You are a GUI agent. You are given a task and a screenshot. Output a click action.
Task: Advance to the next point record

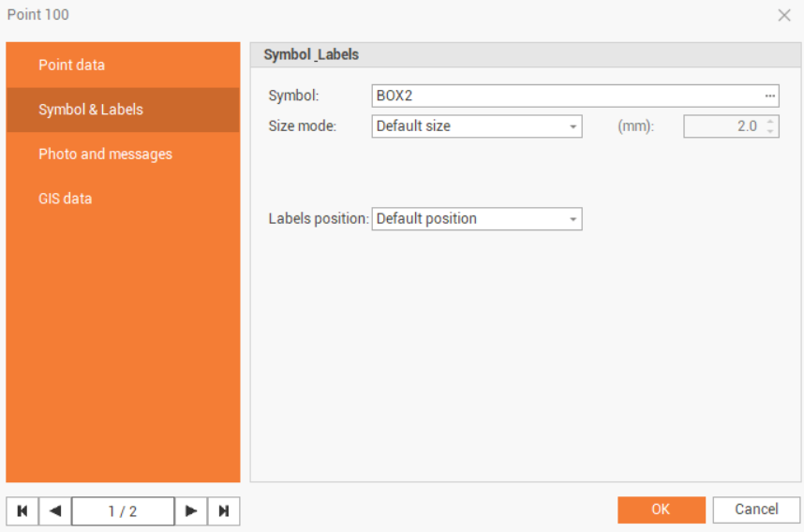click(x=191, y=510)
